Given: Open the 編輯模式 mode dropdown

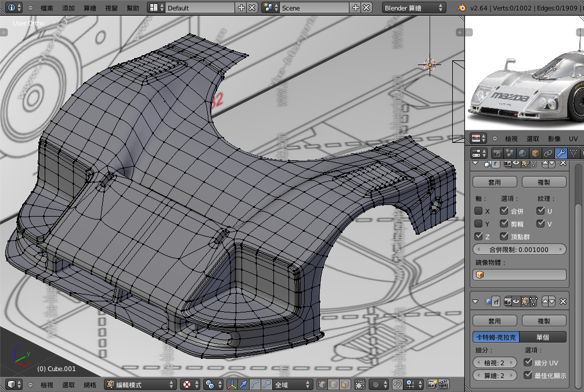Looking at the screenshot, I should click(x=140, y=384).
